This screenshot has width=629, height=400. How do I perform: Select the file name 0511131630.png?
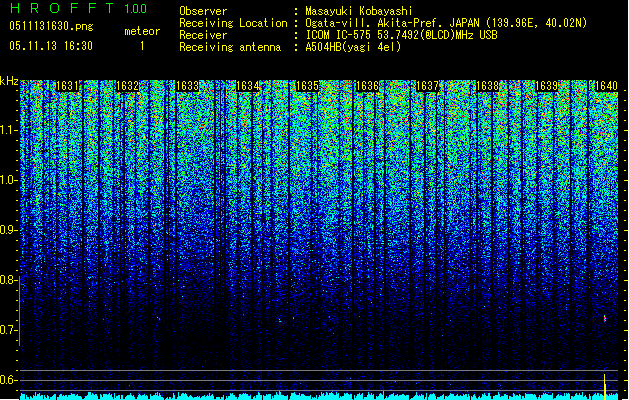coord(51,26)
